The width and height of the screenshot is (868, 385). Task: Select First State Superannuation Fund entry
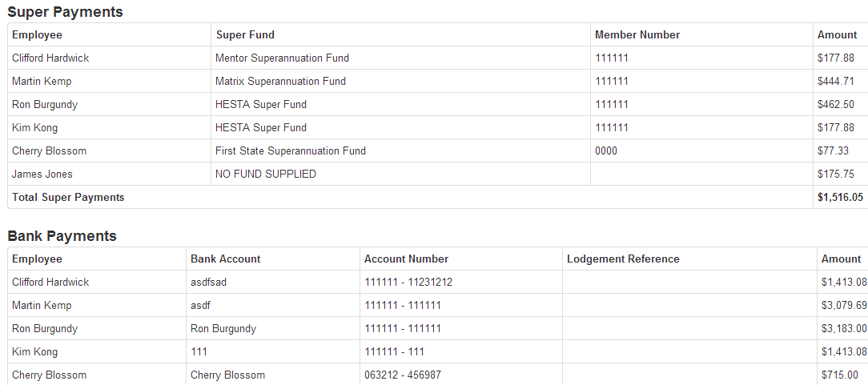point(290,151)
